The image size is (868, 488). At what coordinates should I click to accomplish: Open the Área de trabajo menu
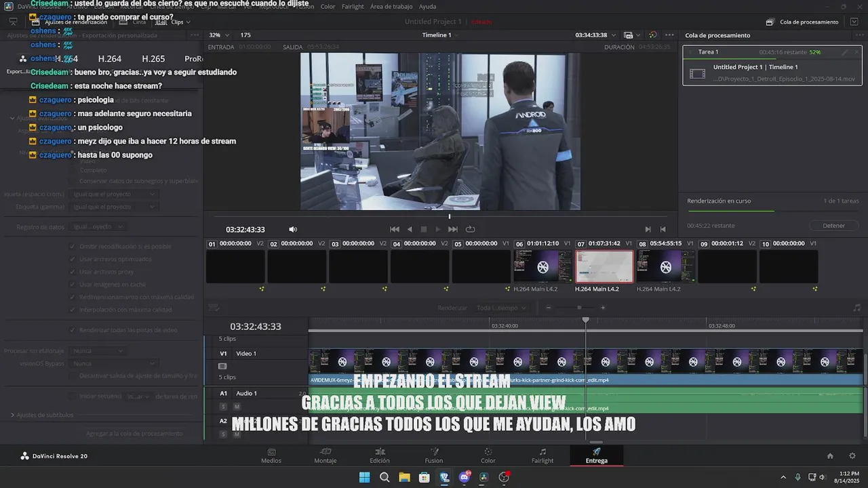click(391, 6)
